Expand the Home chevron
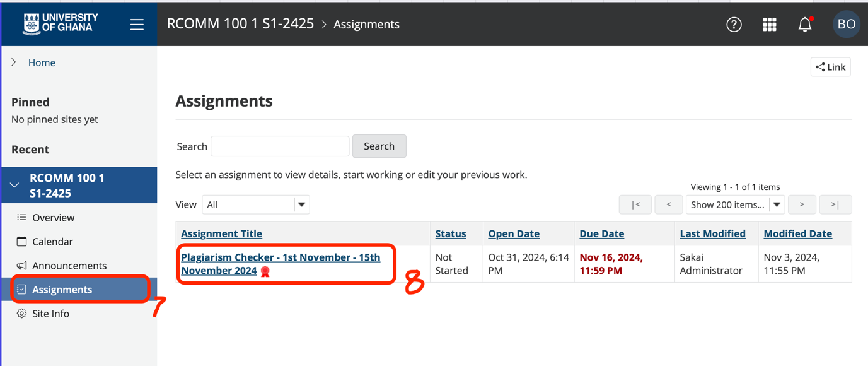The width and height of the screenshot is (868, 366). point(14,62)
